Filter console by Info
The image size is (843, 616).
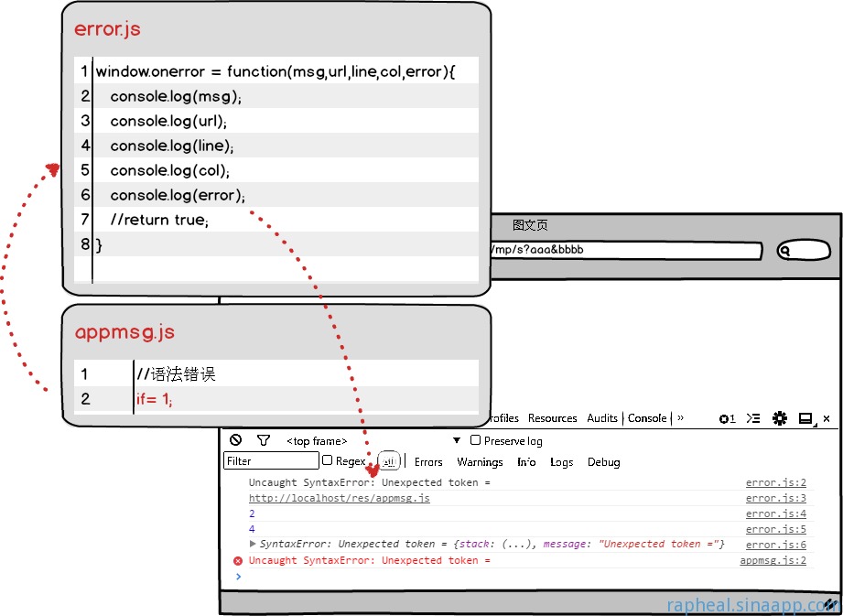(526, 461)
